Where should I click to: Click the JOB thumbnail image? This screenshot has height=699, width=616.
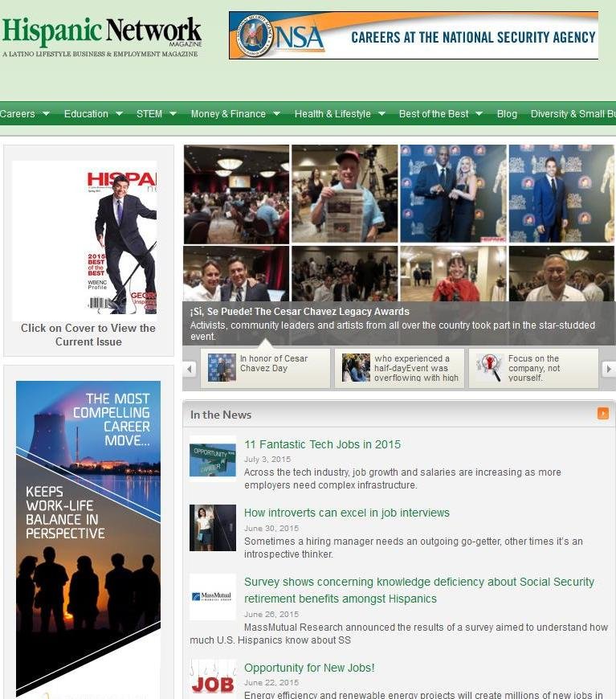(213, 680)
